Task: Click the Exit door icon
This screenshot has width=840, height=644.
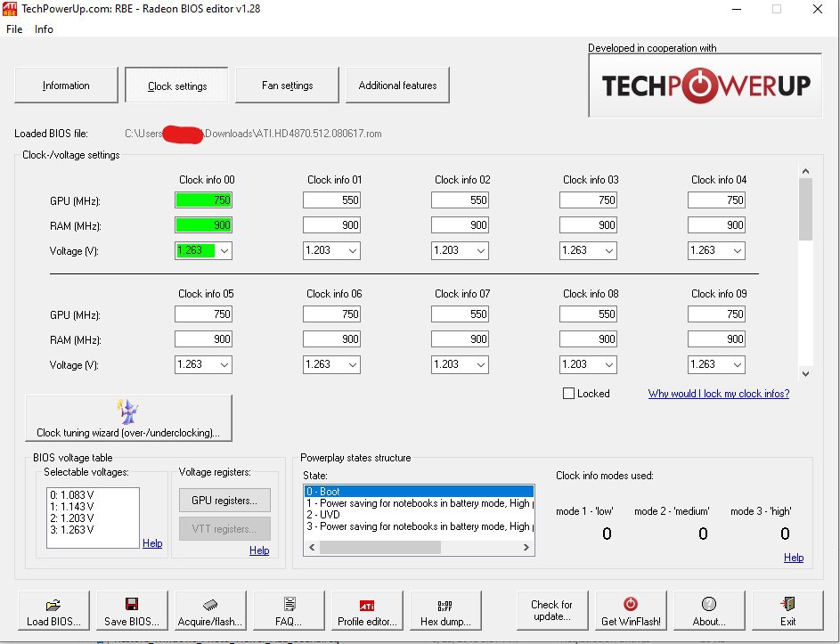Action: [x=787, y=604]
